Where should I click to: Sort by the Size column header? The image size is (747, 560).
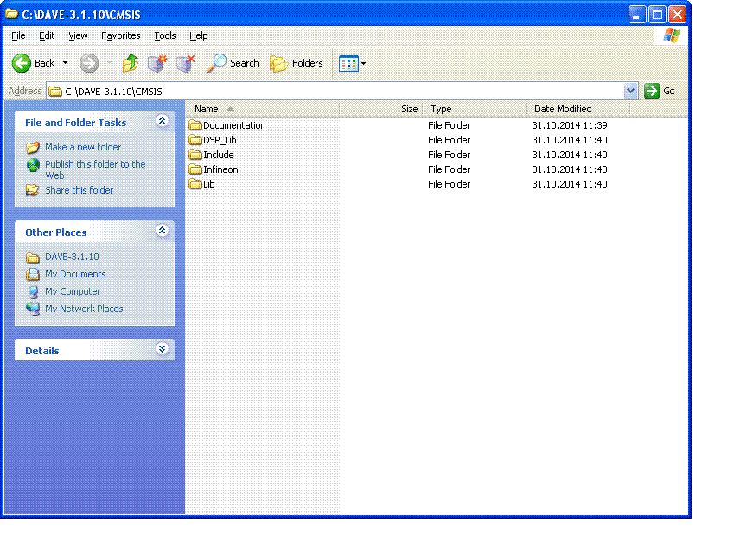coord(380,109)
